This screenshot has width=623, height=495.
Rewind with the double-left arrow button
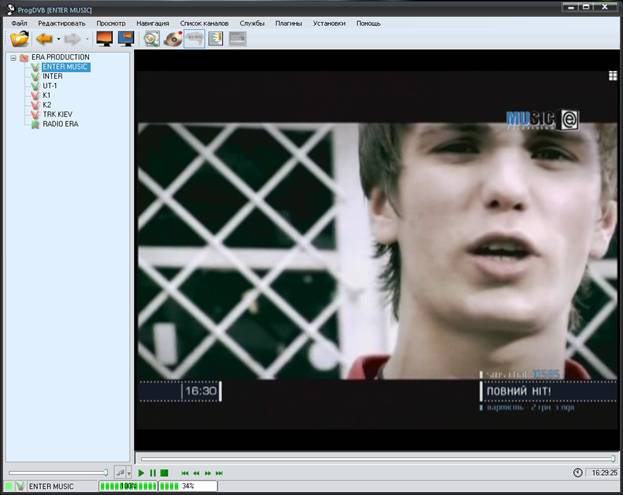click(196, 473)
